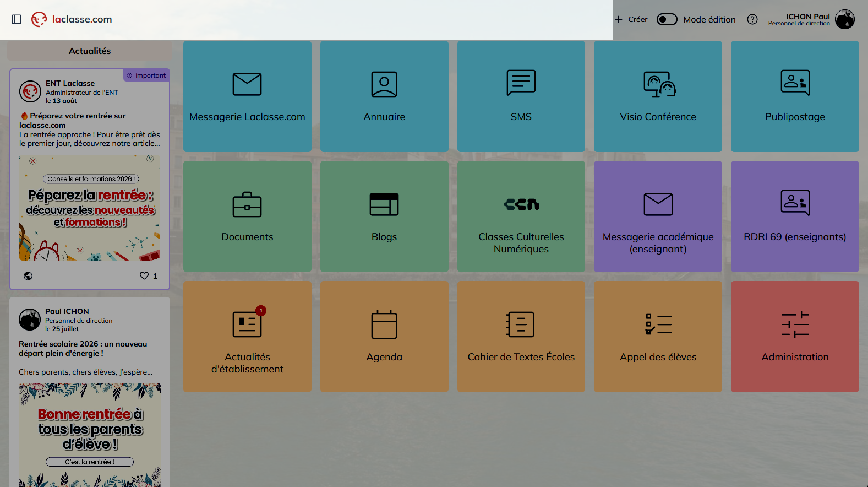Open the Documents briefcase tile

247,217
